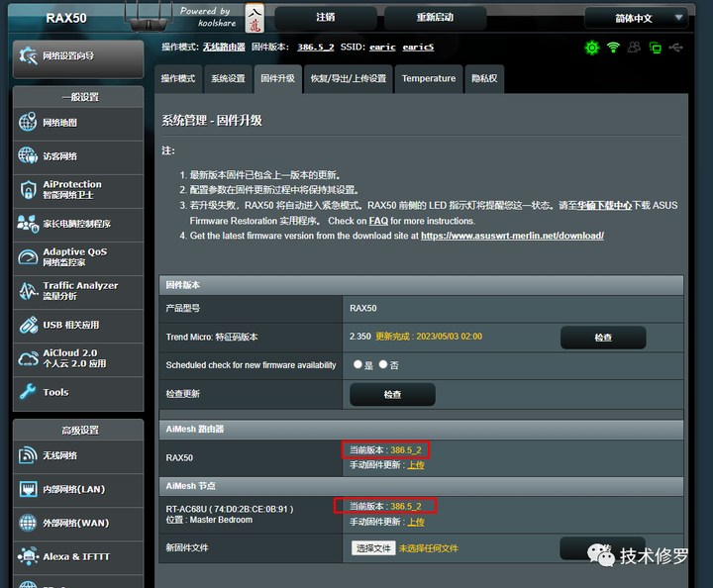Select 是 for scheduled firmware check
The width and height of the screenshot is (713, 588).
pos(357,364)
